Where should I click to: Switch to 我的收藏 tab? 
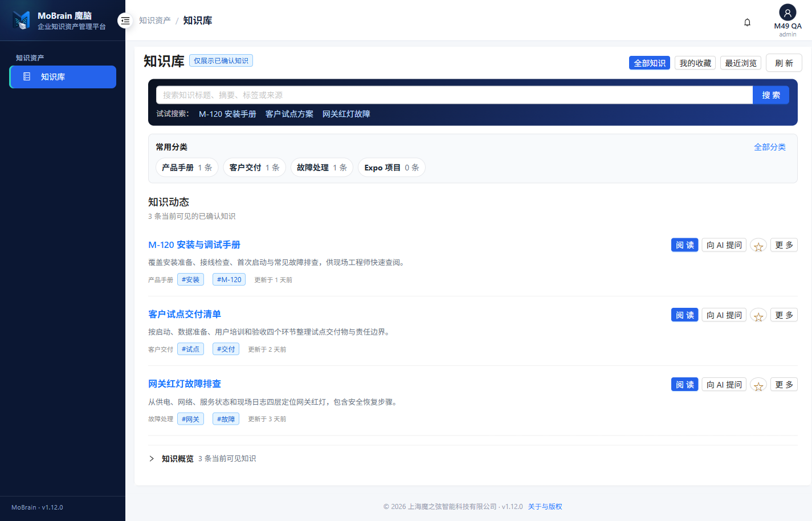coord(695,63)
